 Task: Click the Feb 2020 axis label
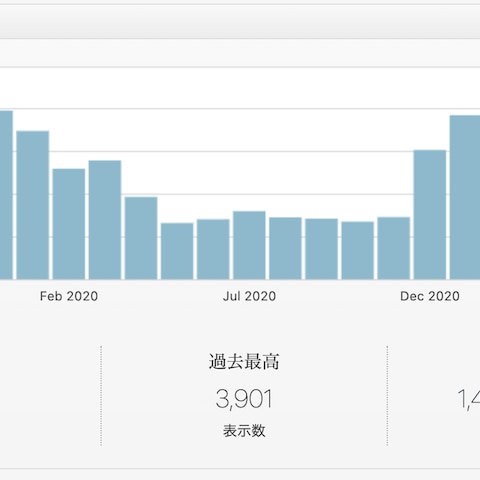69,296
